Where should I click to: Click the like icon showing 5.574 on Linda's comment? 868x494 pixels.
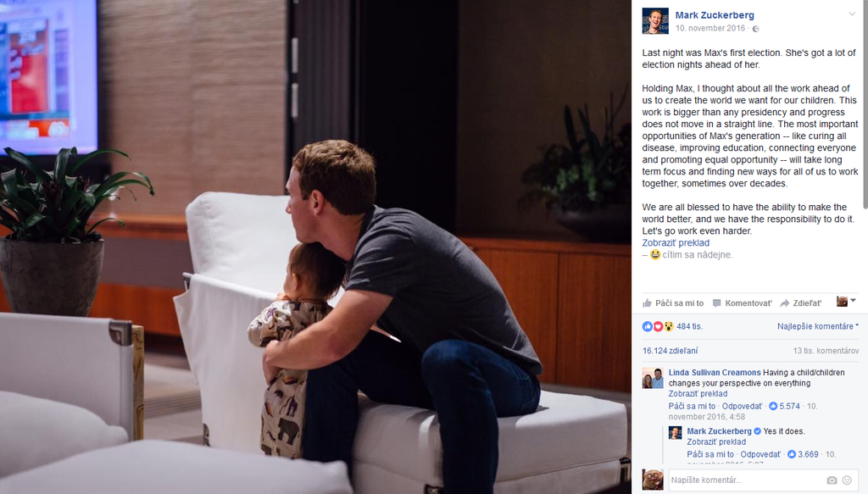tap(773, 406)
